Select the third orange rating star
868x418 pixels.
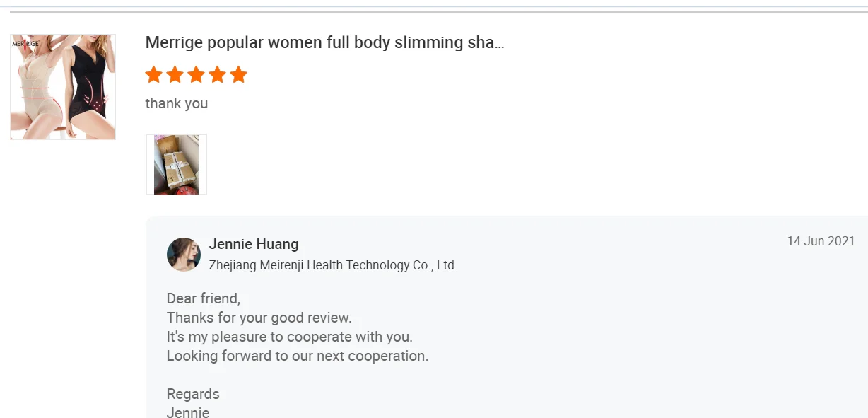point(196,75)
